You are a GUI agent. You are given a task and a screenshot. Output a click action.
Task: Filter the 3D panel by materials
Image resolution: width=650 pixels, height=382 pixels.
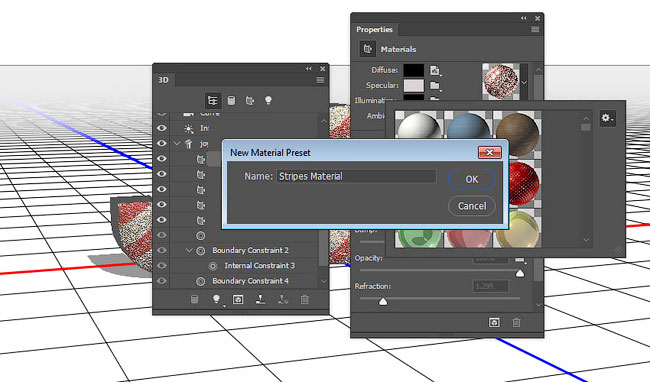tap(250, 100)
